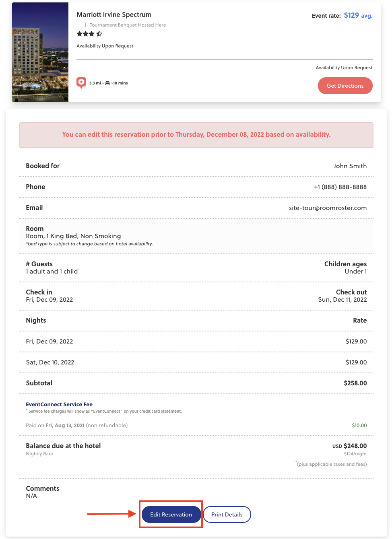
Task: Click the ~10 mins drive time text
Action: pyautogui.click(x=120, y=83)
